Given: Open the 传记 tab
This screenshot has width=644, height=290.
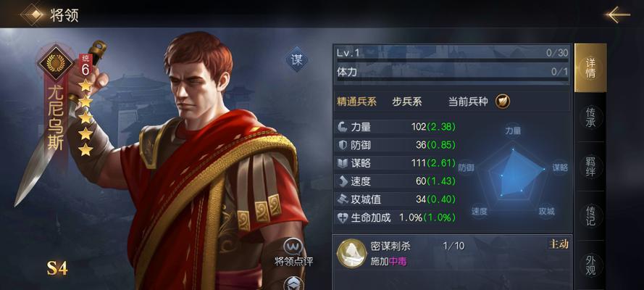Looking at the screenshot, I should [x=590, y=215].
